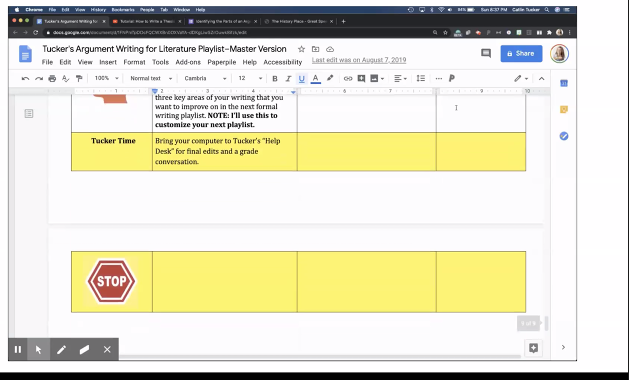Screen dimensions: 629x380
Task: Open the Accessibility menu
Action: (282, 62)
